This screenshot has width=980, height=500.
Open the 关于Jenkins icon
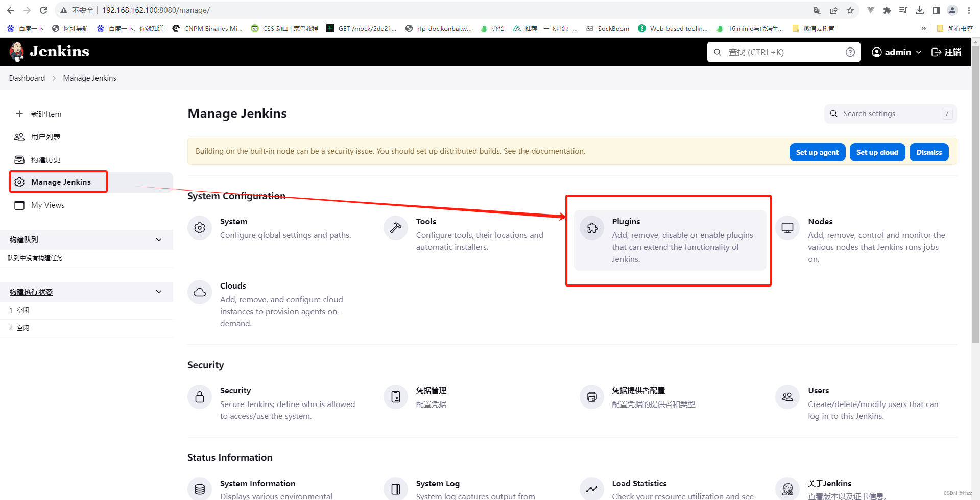click(787, 489)
